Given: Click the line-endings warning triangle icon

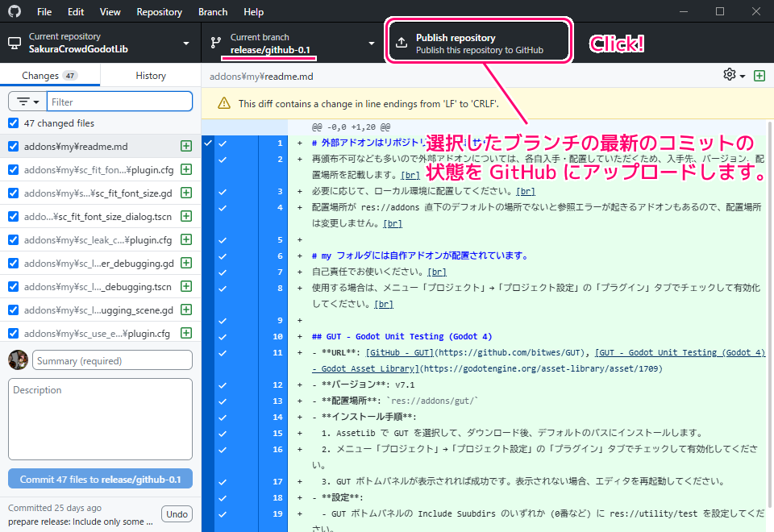Looking at the screenshot, I should pyautogui.click(x=223, y=103).
